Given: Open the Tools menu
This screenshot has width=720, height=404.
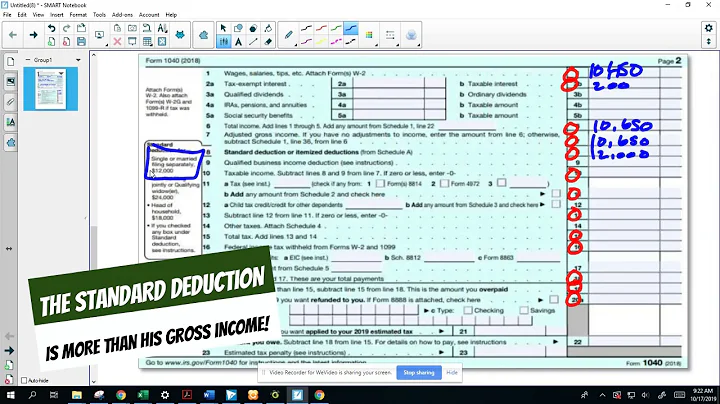Looking at the screenshot, I should 99,15.
